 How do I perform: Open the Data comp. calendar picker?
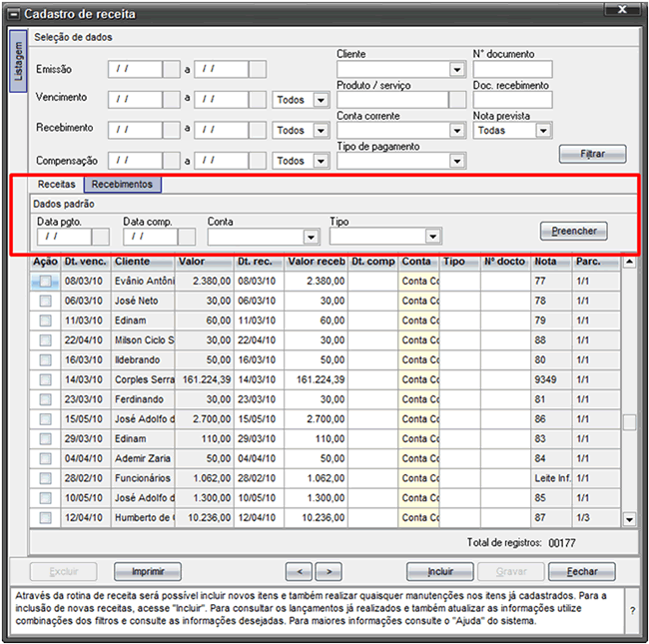pyautogui.click(x=187, y=237)
